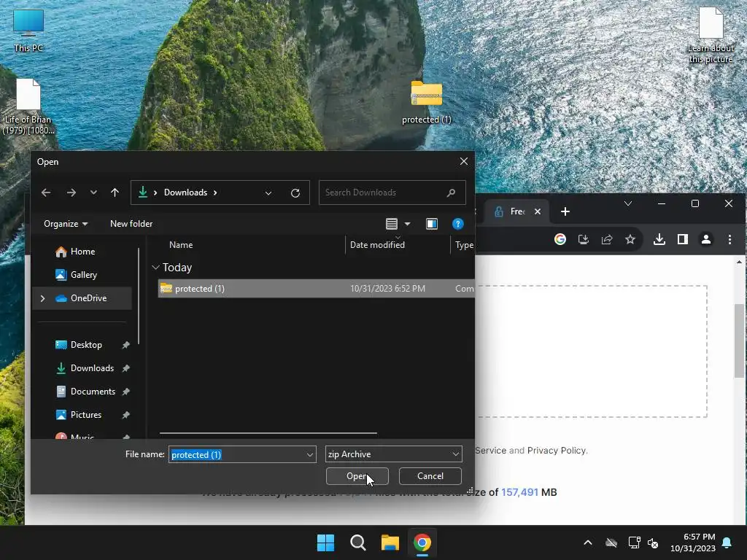
Task: Click the pin icon beside Documents
Action: coord(125,392)
